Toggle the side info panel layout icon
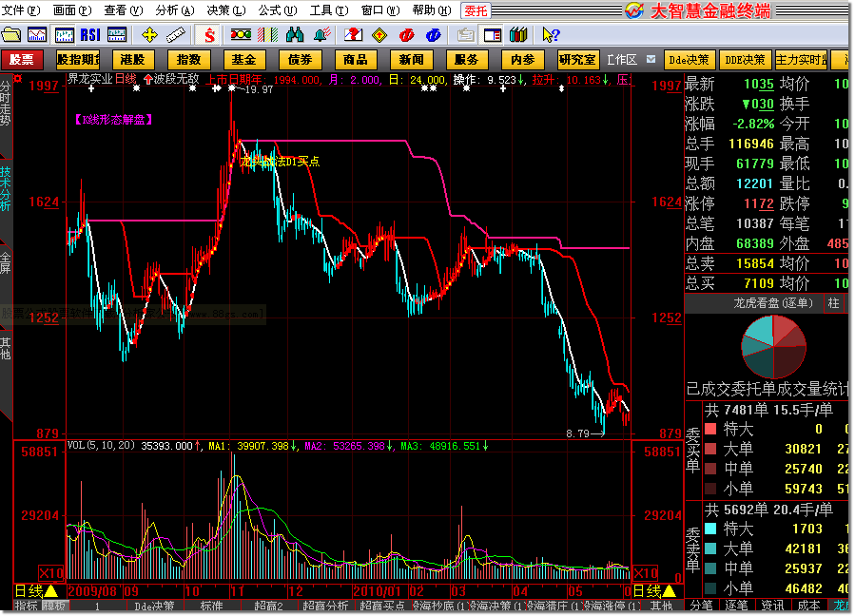855x616 pixels. 493,35
